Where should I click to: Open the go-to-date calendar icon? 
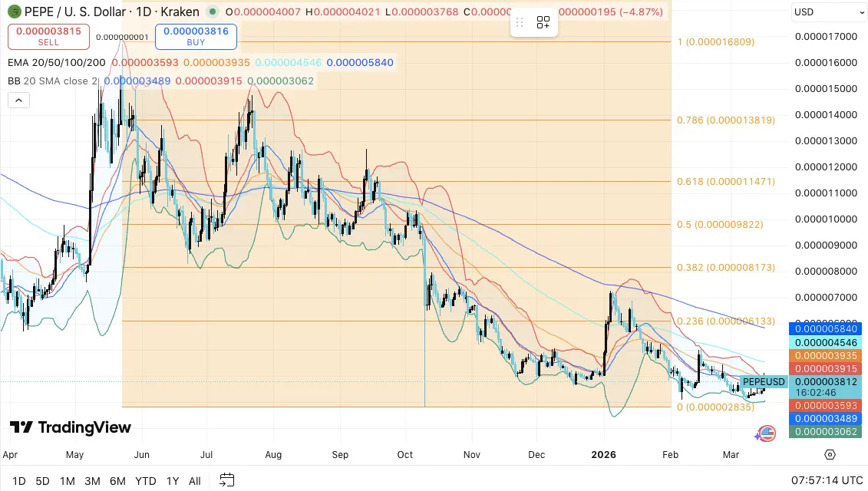(226, 480)
